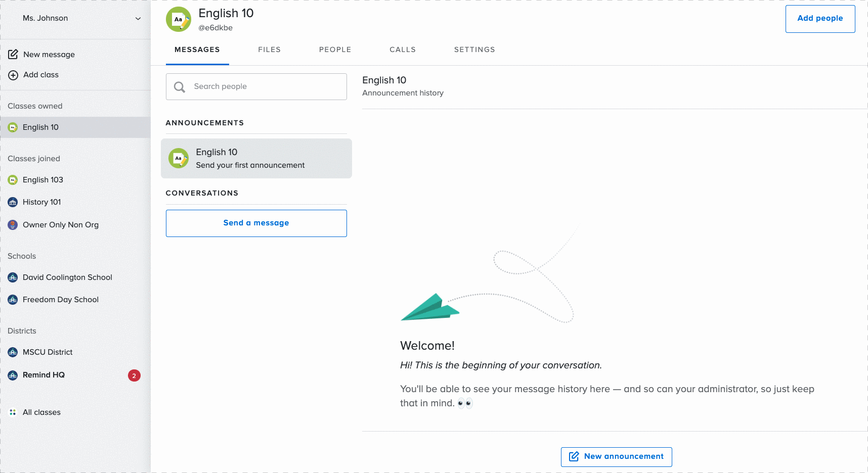Click the Remind HQ icon

click(13, 375)
